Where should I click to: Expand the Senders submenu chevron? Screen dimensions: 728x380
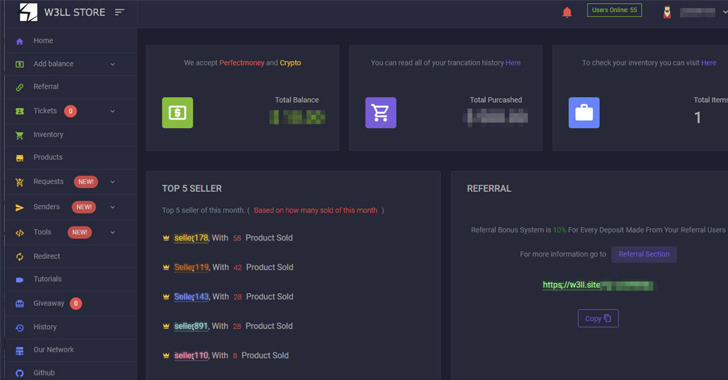[x=112, y=207]
